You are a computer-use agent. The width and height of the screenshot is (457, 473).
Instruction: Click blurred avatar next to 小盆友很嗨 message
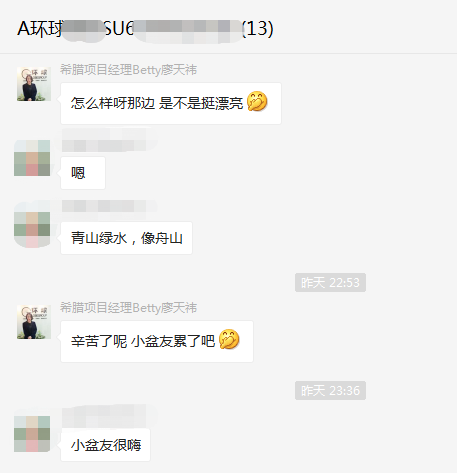click(x=32, y=434)
